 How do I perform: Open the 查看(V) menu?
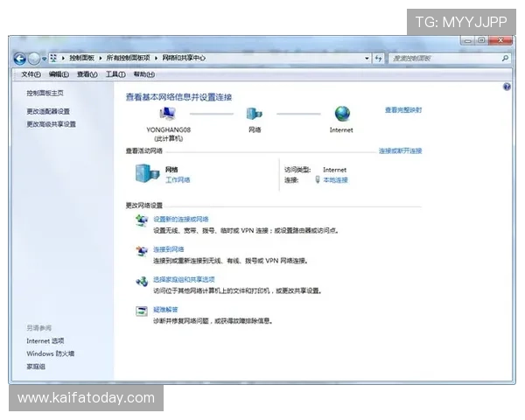pyautogui.click(x=87, y=74)
